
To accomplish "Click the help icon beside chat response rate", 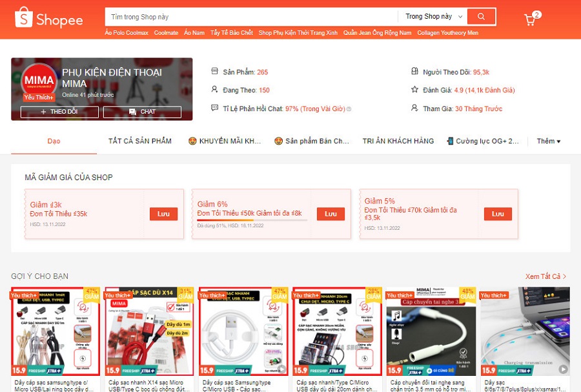I will click(x=349, y=109).
